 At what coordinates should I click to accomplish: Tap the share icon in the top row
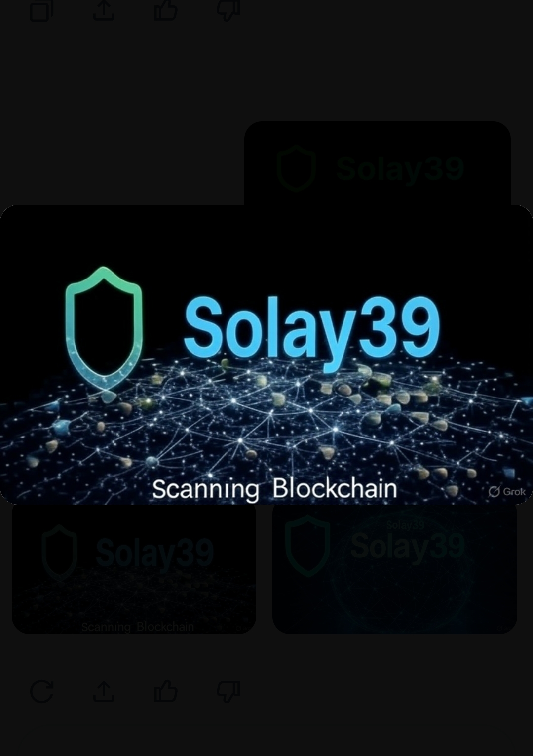[104, 10]
